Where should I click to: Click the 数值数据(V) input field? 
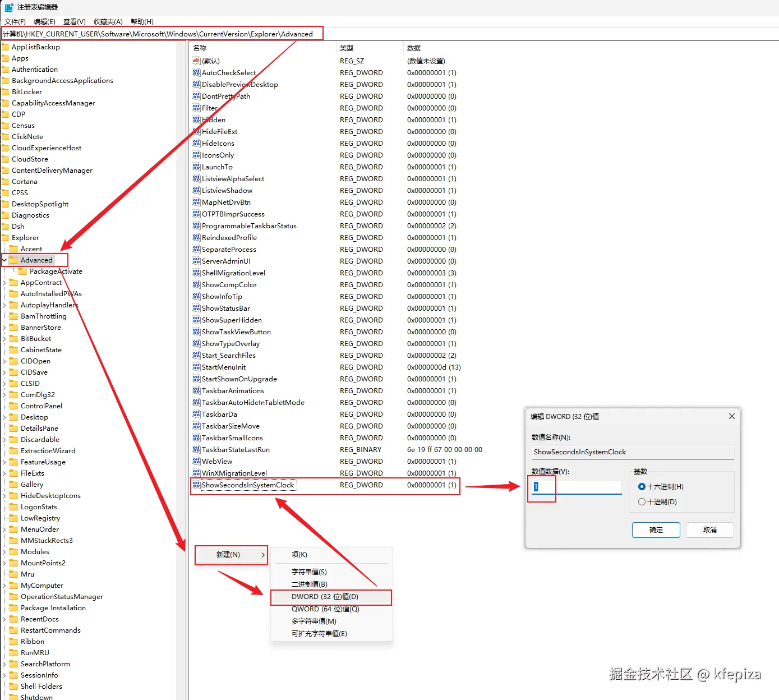[577, 487]
